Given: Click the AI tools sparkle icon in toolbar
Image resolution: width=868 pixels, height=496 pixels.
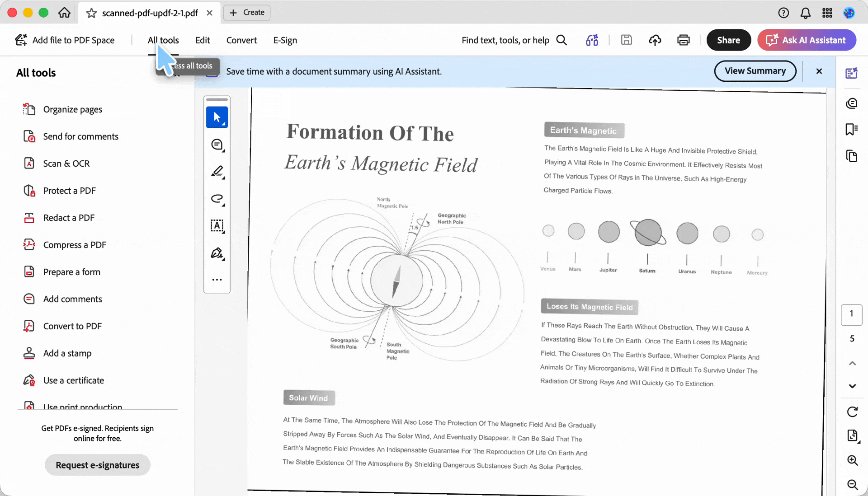Looking at the screenshot, I should (x=592, y=40).
